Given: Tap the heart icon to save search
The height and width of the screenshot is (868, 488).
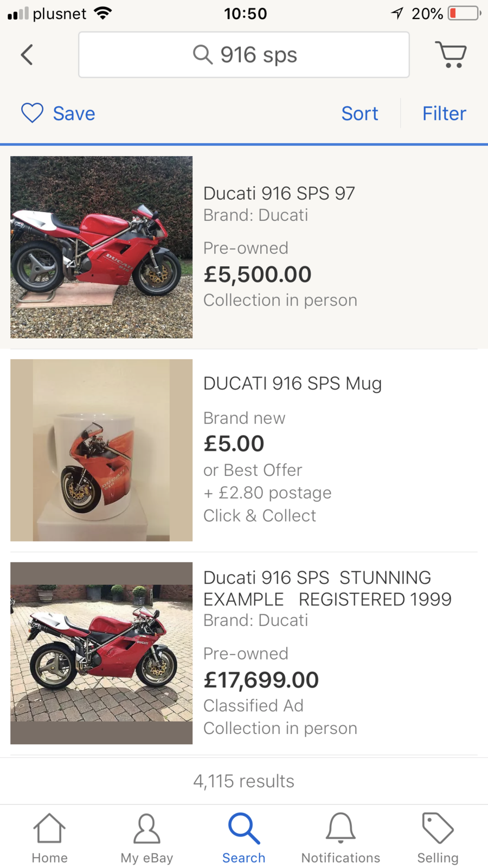Looking at the screenshot, I should pyautogui.click(x=32, y=113).
